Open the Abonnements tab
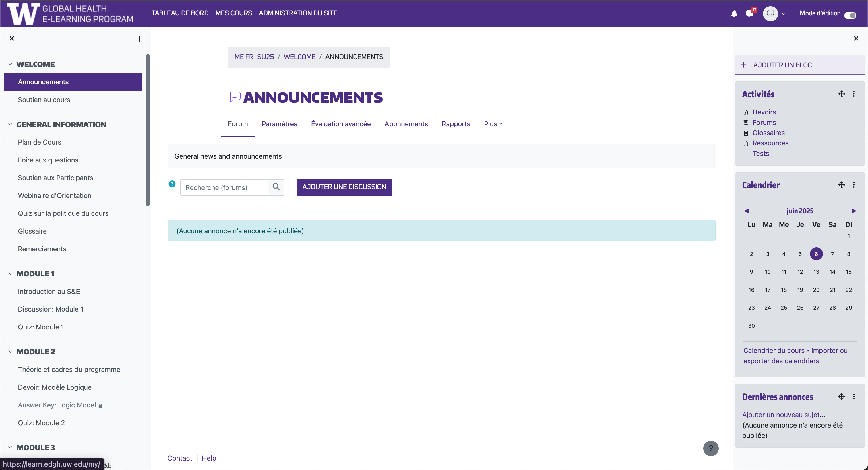 [406, 124]
